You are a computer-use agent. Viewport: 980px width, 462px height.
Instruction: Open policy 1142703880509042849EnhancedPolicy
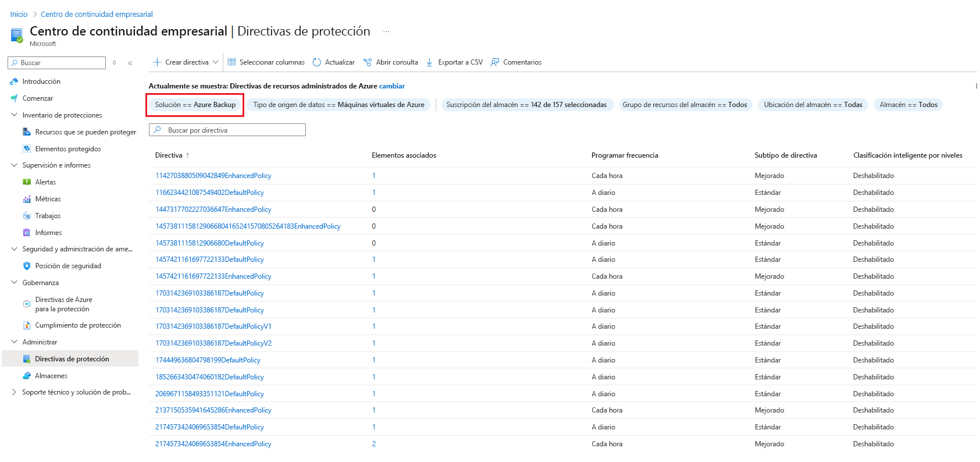213,176
